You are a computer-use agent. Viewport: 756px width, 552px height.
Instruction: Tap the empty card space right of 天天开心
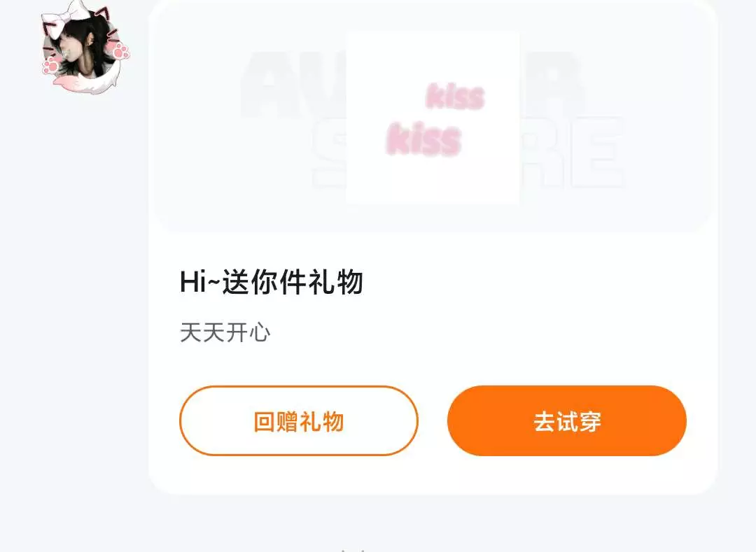pyautogui.click(x=482, y=333)
